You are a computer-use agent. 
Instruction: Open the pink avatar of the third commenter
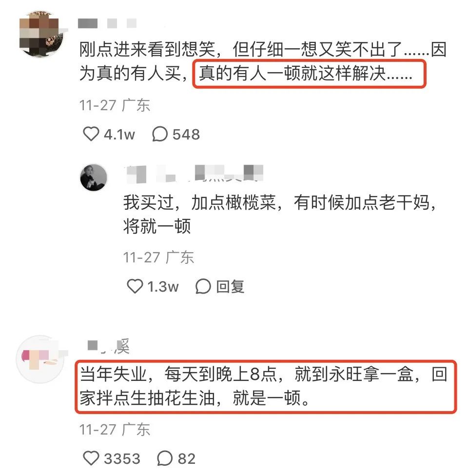(40, 359)
